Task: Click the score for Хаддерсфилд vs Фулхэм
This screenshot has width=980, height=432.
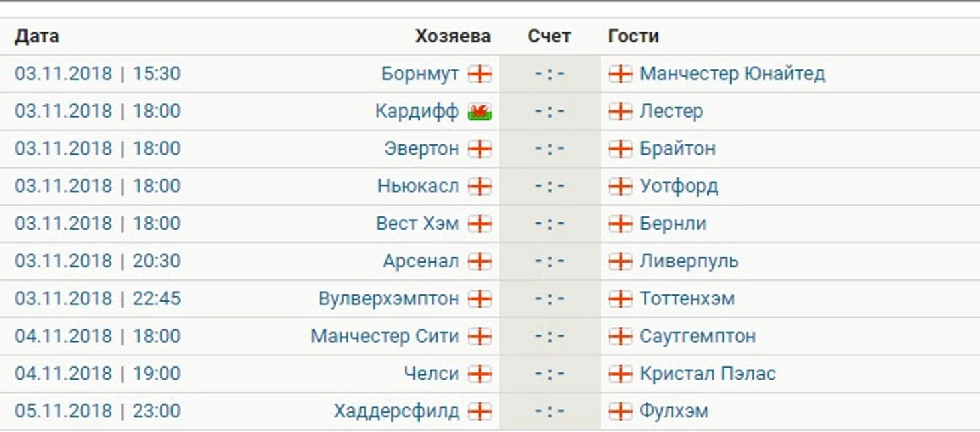Action: (x=550, y=412)
